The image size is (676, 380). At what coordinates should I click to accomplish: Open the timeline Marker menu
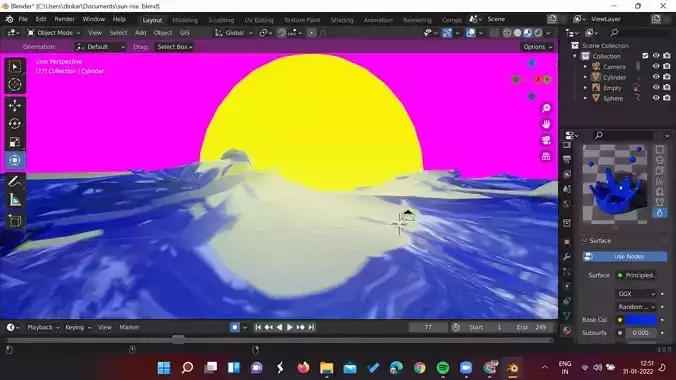129,327
